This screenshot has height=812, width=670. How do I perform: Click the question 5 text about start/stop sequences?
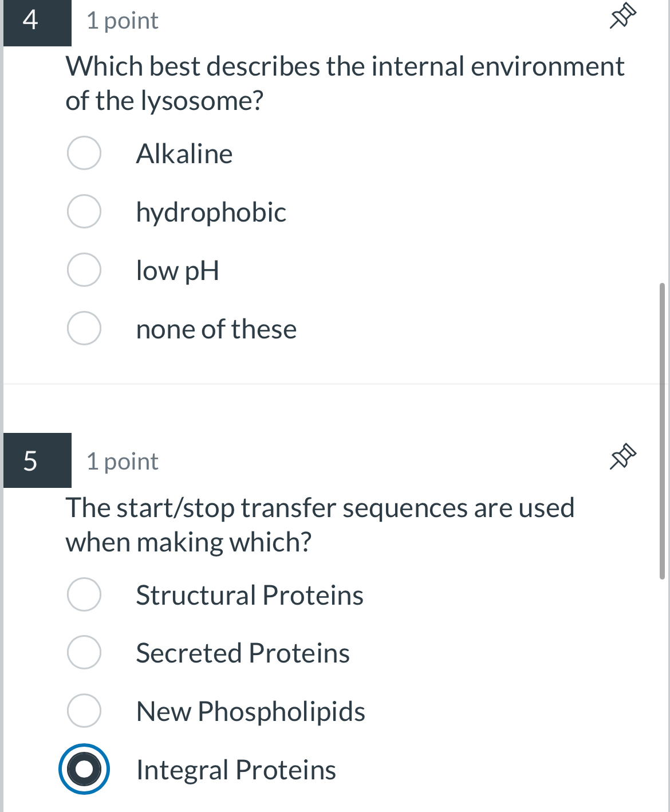point(320,524)
